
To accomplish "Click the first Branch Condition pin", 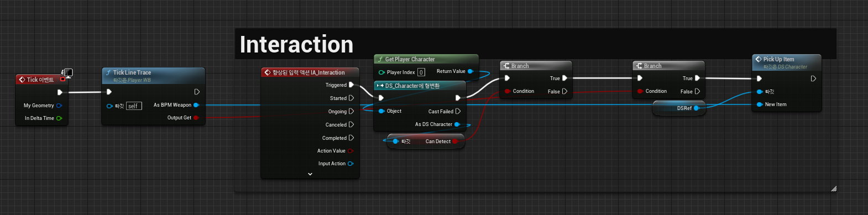I will (508, 91).
